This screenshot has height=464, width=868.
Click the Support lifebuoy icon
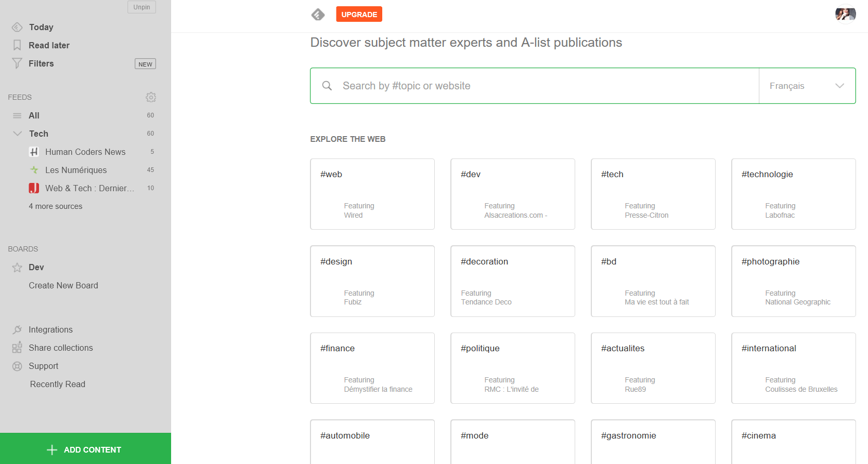pos(17,366)
